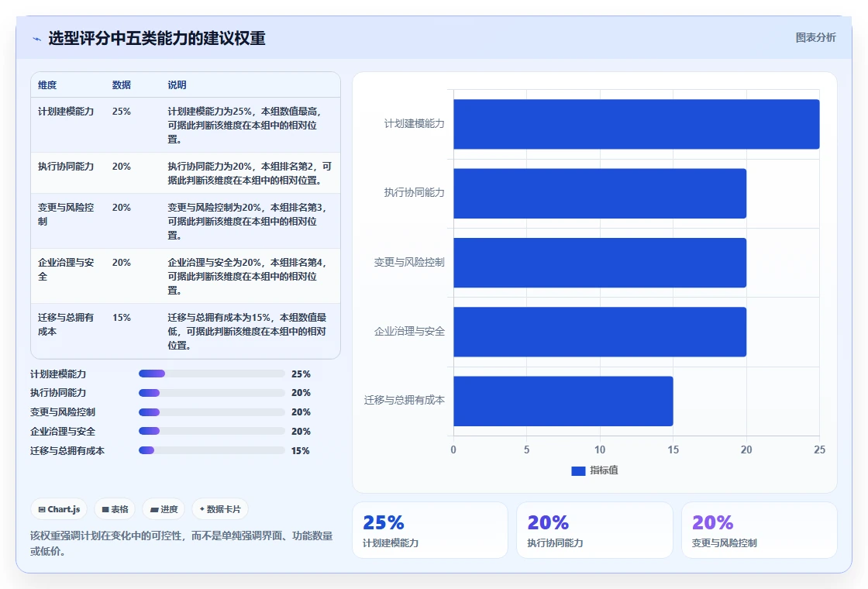The width and height of the screenshot is (868, 589).
Task: Click the 企业治理与安全 progress bar
Action: click(x=212, y=431)
